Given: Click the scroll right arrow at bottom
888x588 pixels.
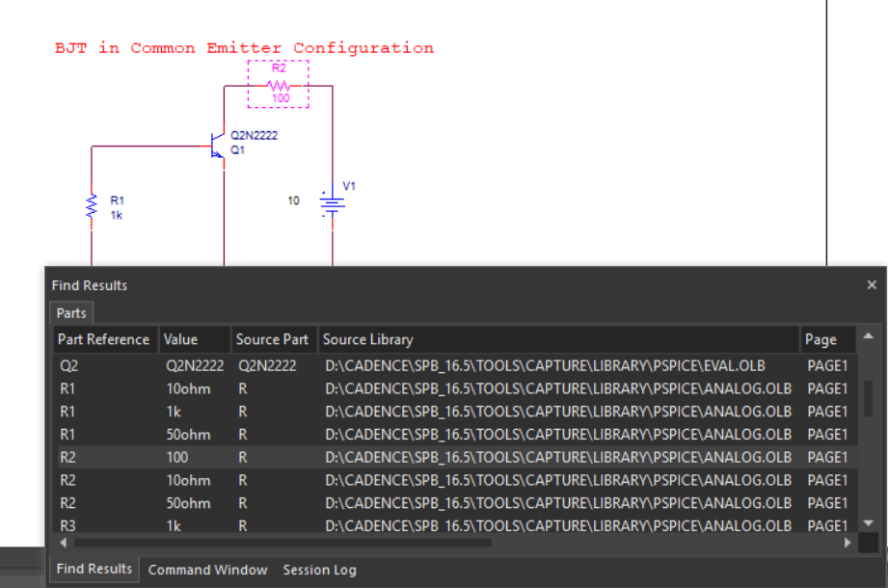Looking at the screenshot, I should (x=848, y=543).
